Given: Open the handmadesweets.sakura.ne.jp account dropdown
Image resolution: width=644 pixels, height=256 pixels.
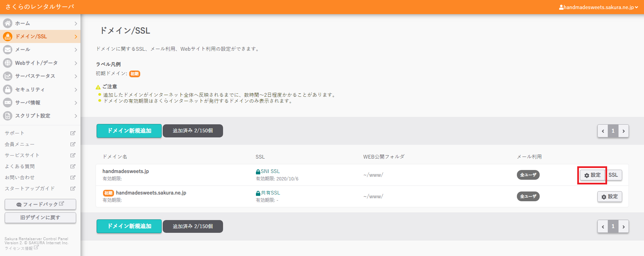Looking at the screenshot, I should coord(599,7).
